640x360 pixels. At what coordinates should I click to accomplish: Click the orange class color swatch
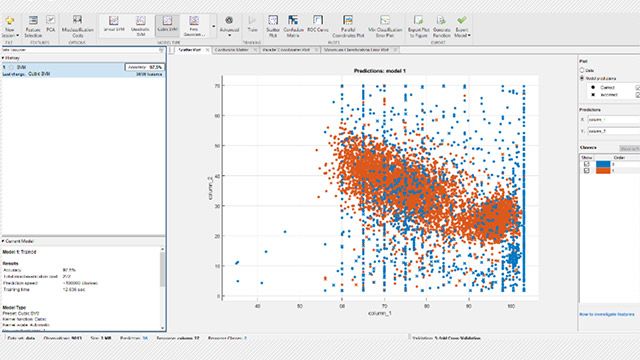point(603,171)
